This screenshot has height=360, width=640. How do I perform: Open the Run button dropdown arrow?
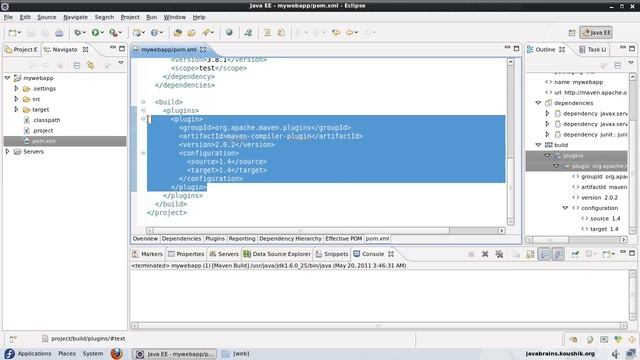(102, 33)
